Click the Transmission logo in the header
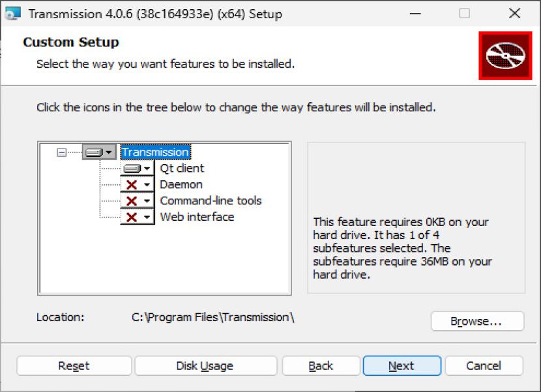 tap(505, 56)
